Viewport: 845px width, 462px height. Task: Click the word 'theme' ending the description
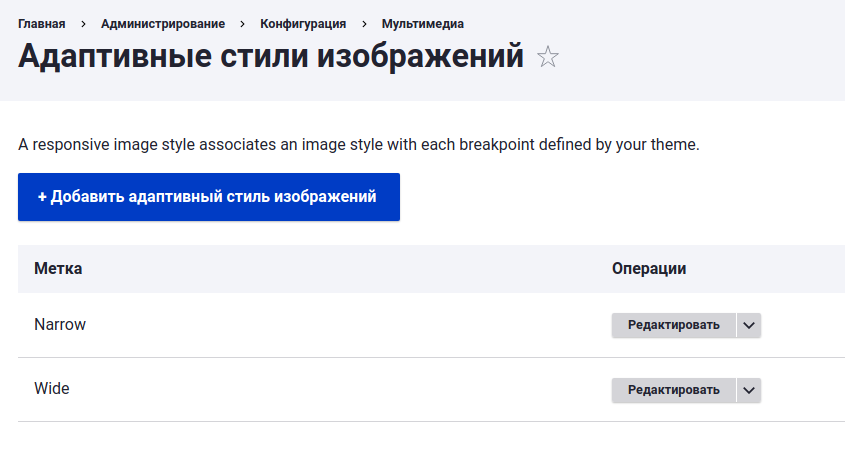[x=673, y=145]
